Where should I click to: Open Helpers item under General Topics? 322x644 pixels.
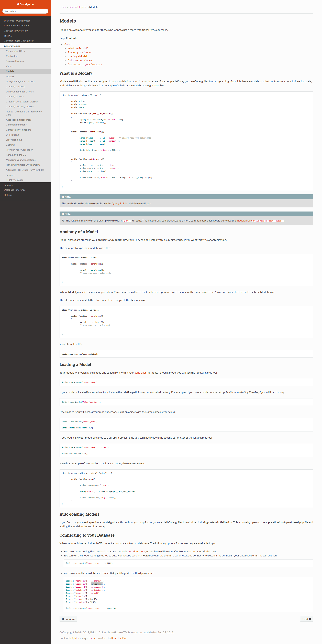(25, 77)
